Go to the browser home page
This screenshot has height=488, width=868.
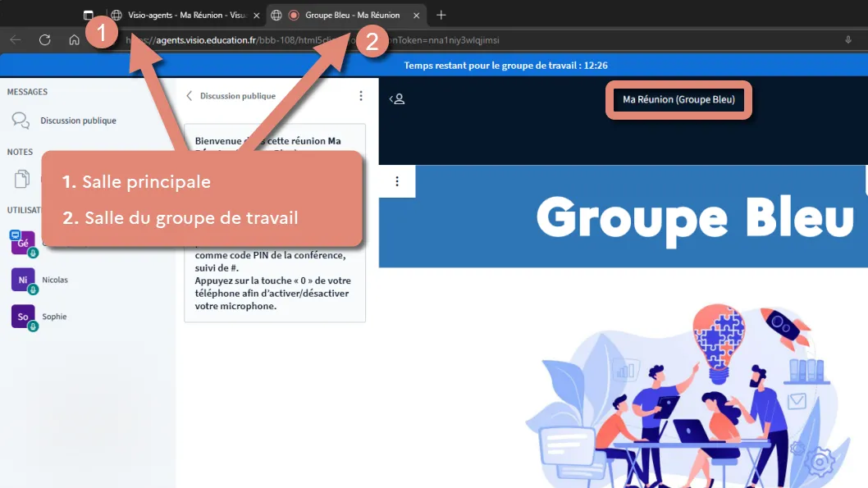pos(74,40)
